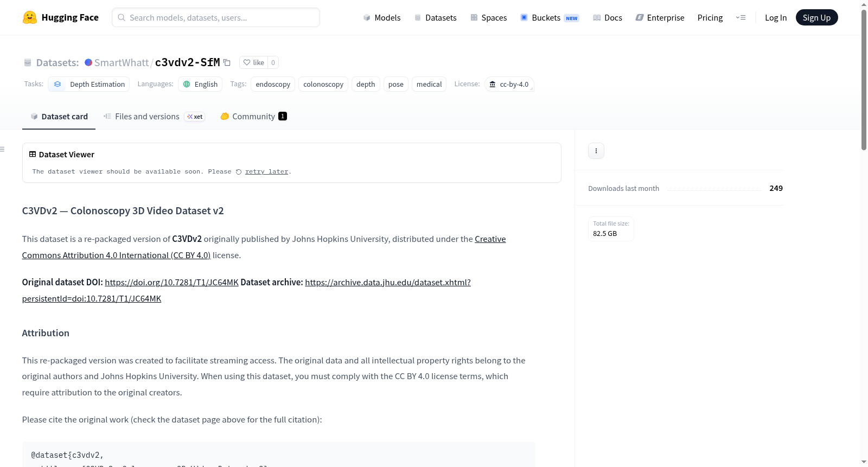Open the doi.org/10.7281/T1/JC64MK DOI link
Viewport: 868px width, 467px height.
[x=172, y=283]
